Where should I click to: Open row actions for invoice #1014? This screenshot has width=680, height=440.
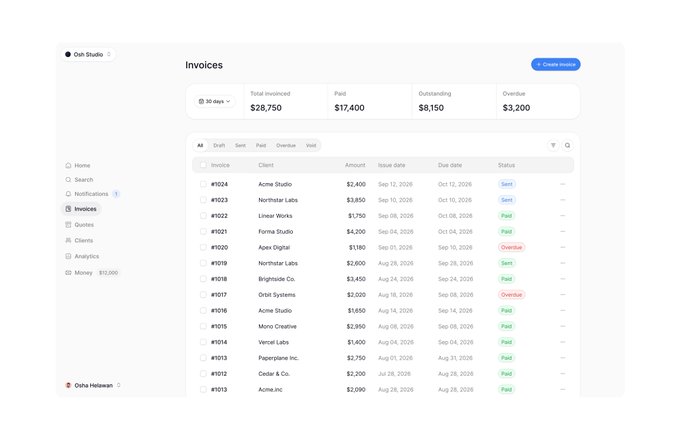pyautogui.click(x=562, y=342)
